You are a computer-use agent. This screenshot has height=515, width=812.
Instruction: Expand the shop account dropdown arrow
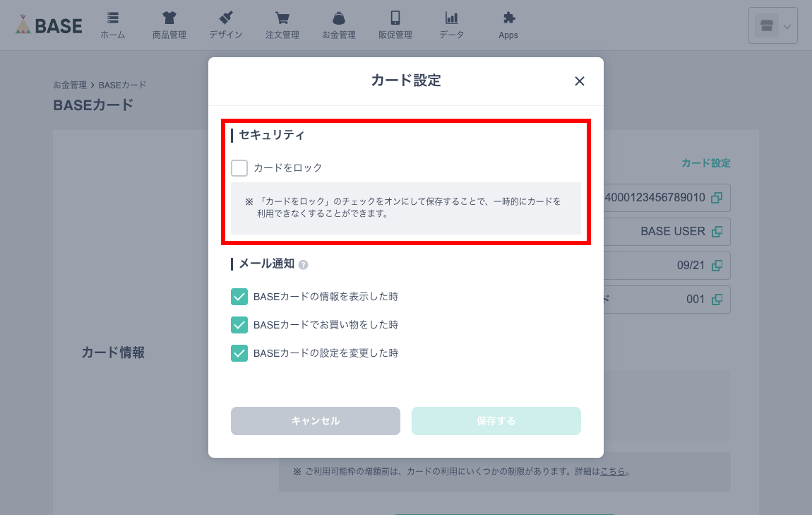787,26
